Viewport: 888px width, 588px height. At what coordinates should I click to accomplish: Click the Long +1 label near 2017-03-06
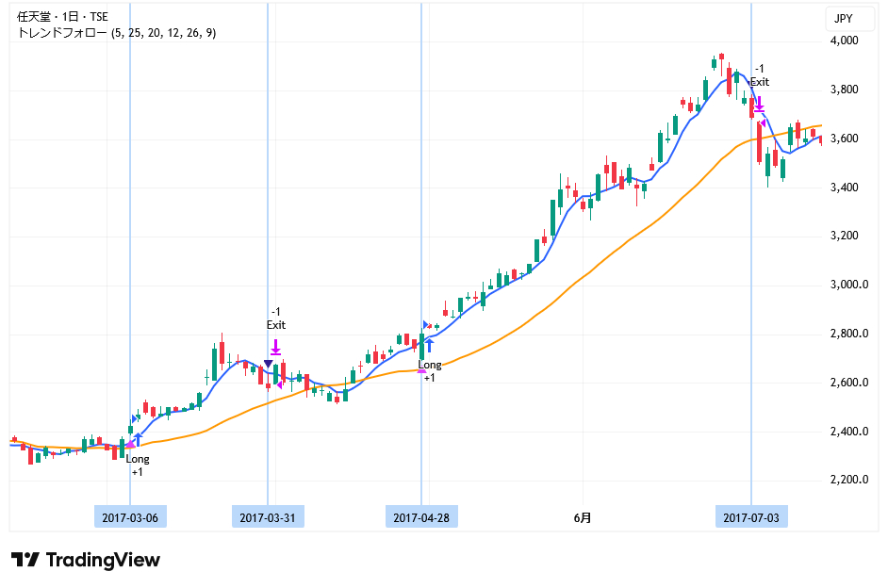point(138,465)
